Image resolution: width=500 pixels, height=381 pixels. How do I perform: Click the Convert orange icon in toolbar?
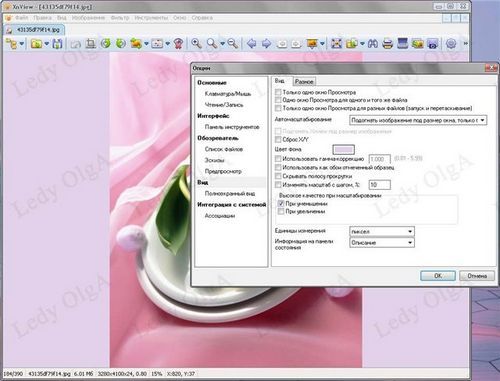pyautogui.click(x=136, y=43)
